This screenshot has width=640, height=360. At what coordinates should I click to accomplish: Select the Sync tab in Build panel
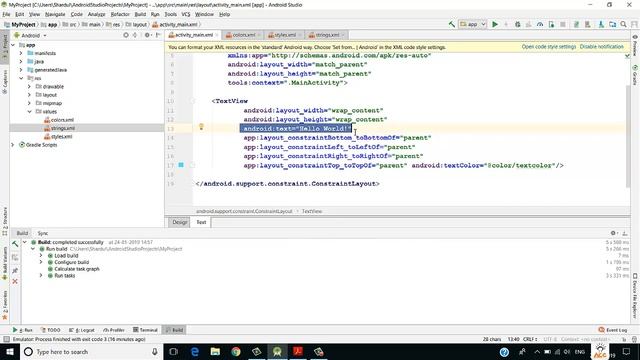[x=42, y=233]
